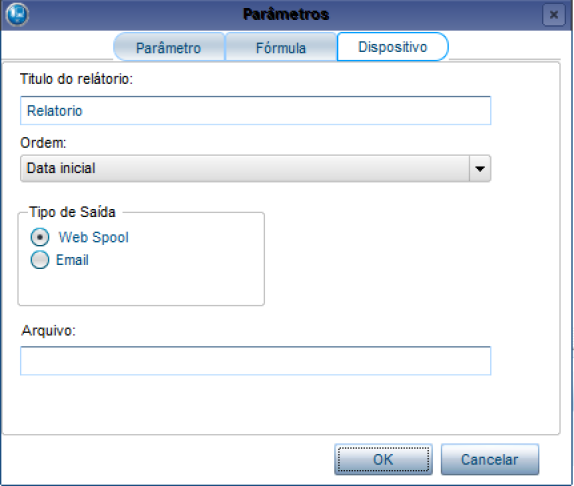
Task: Click the Cancelar button
Action: [x=490, y=460]
